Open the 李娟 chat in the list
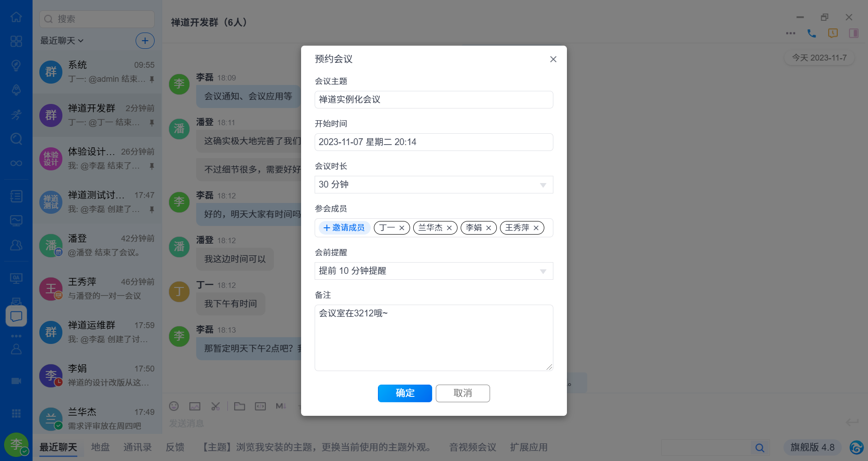Viewport: 868px width, 461px height. 97,376
